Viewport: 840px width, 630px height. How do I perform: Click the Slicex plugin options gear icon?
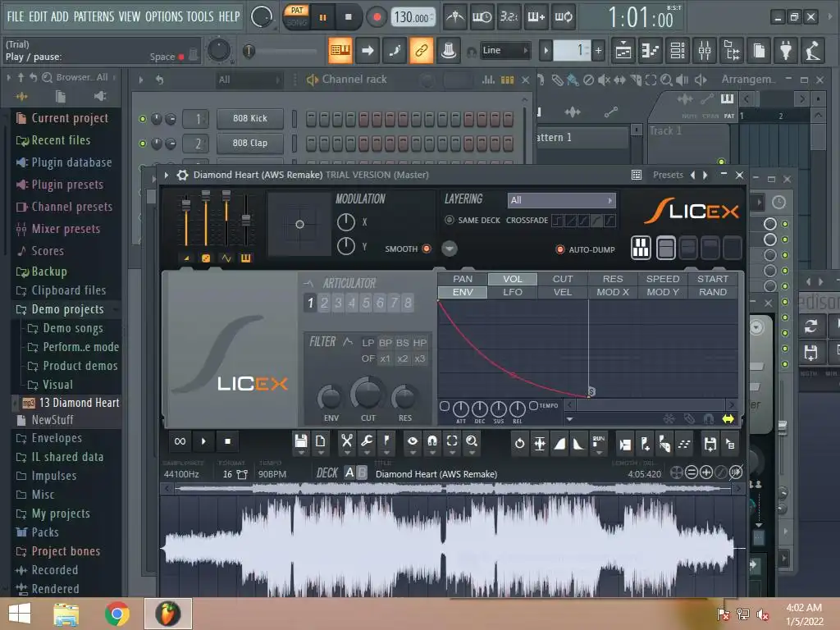tap(182, 176)
